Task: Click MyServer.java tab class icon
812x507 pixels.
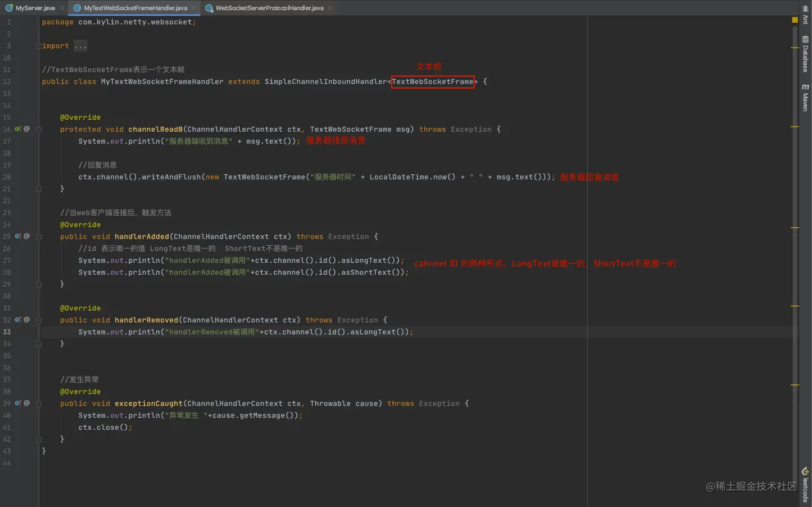Action: 9,8
